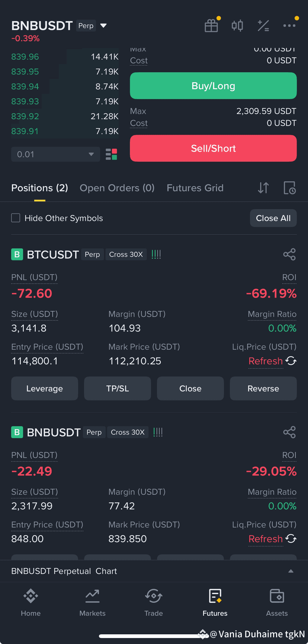Screen dimensions: 308x644
Task: Tap the sort arrows icon beside Futures Grid
Action: [263, 188]
